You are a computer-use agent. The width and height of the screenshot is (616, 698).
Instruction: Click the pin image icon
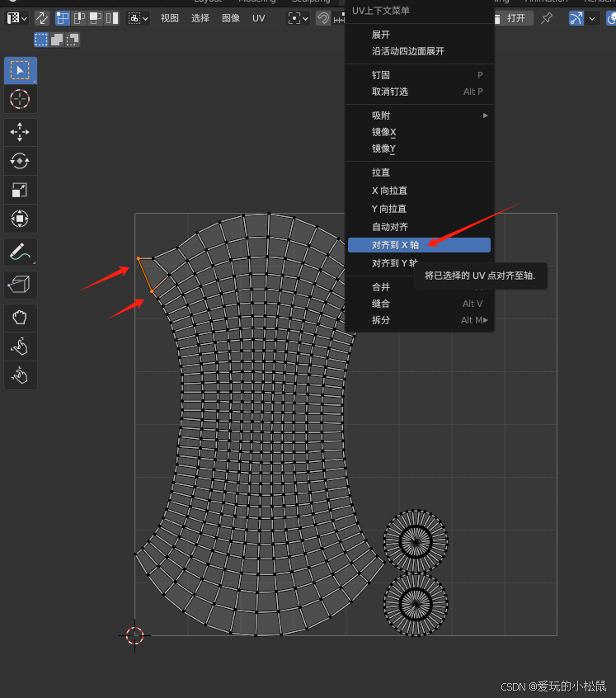click(x=547, y=18)
